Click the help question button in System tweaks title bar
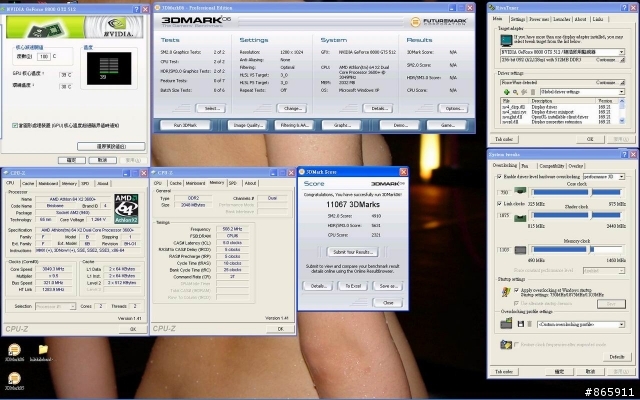 click(624, 154)
